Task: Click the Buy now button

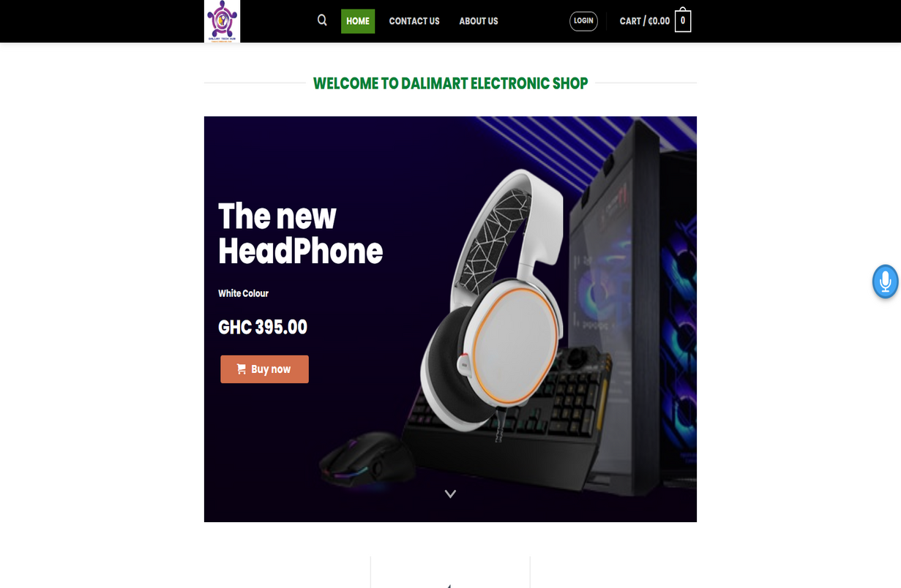Action: click(x=264, y=369)
